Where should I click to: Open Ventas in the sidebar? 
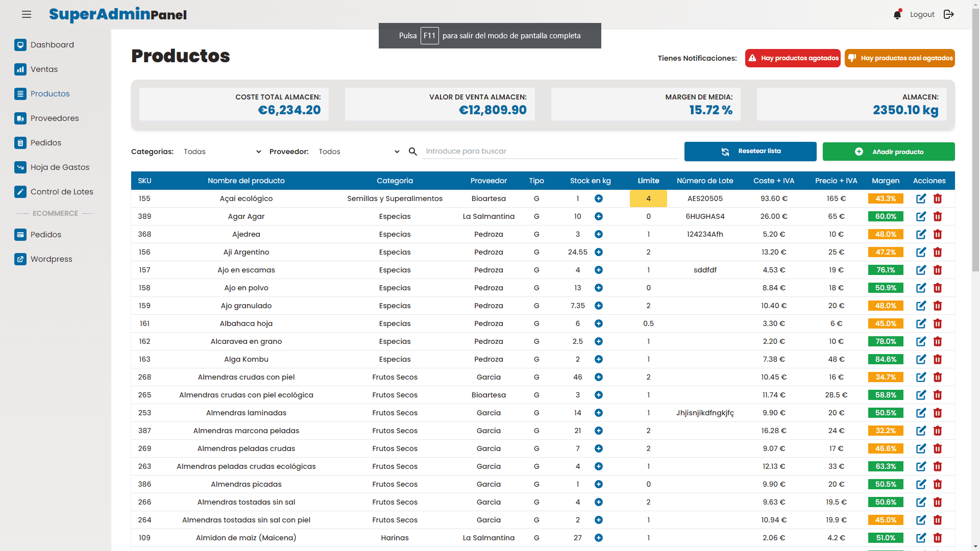44,69
